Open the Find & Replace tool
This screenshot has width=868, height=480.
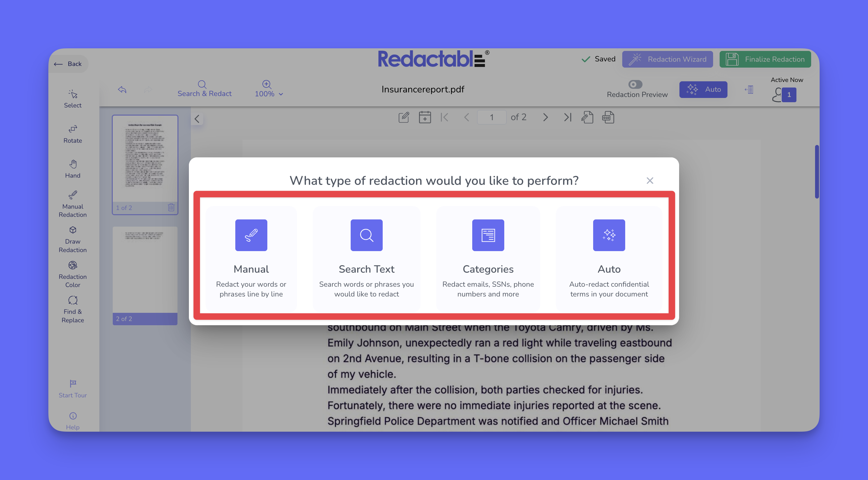pyautogui.click(x=73, y=309)
